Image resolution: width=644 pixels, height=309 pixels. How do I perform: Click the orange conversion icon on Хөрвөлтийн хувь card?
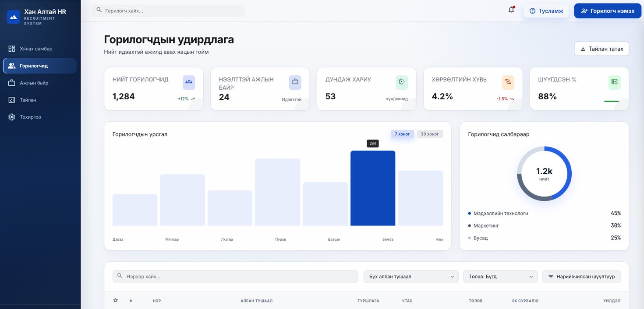click(x=508, y=82)
